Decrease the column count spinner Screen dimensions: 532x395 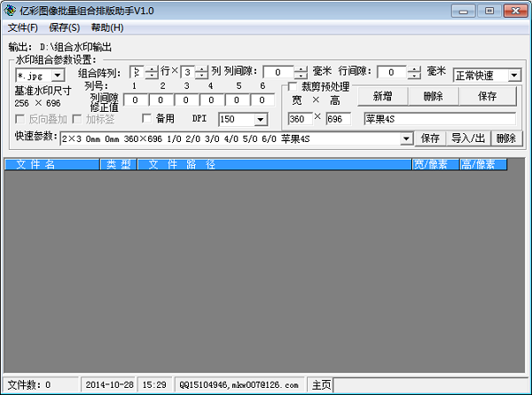[202, 75]
